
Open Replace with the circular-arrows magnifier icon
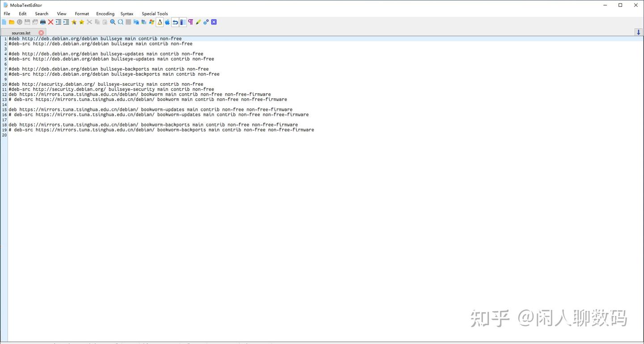(x=120, y=22)
